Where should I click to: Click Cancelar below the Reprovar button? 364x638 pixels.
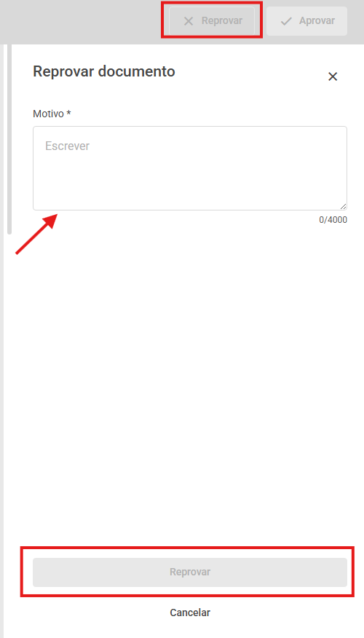190,613
